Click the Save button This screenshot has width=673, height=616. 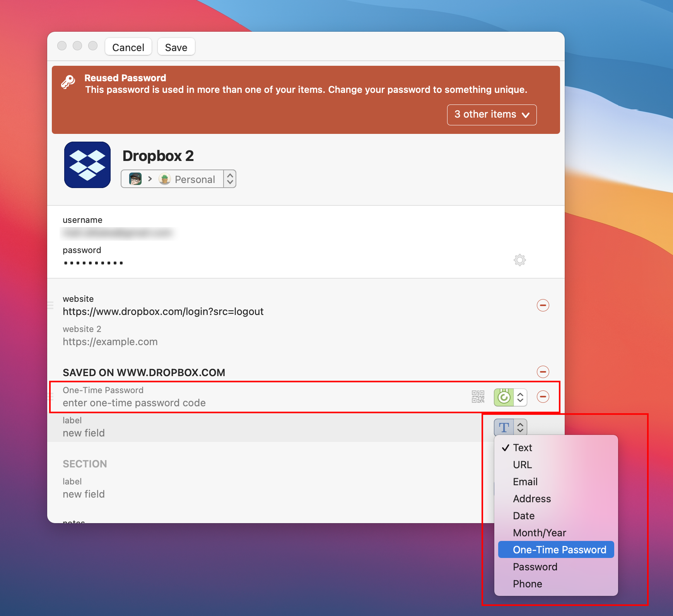(x=176, y=47)
